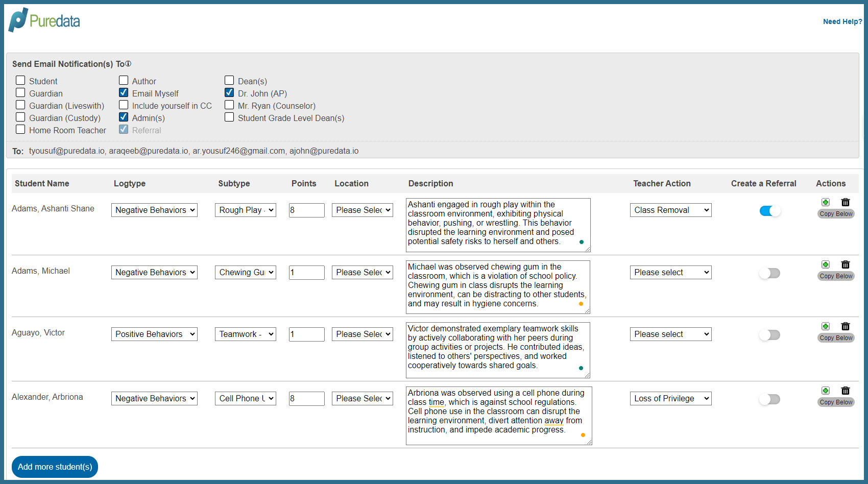Open Cell Phone subtype dropdown
Viewport: 868px width, 484px height.
pos(246,398)
